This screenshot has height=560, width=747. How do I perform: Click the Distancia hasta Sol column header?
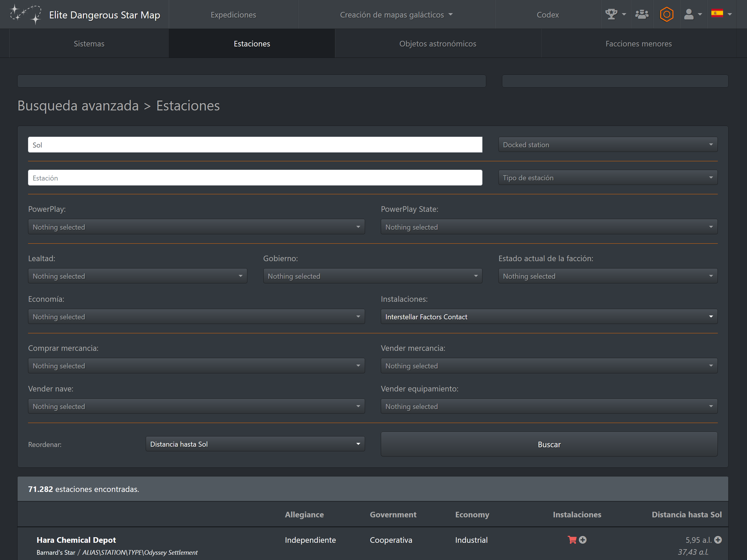click(687, 514)
